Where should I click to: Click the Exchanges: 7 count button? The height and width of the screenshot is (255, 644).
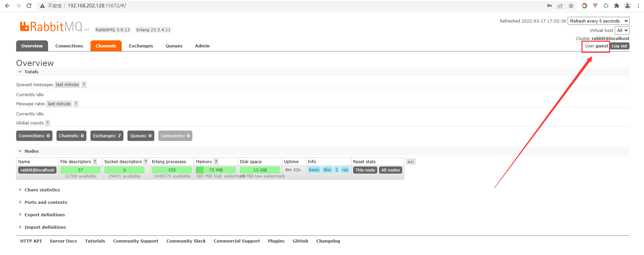107,136
